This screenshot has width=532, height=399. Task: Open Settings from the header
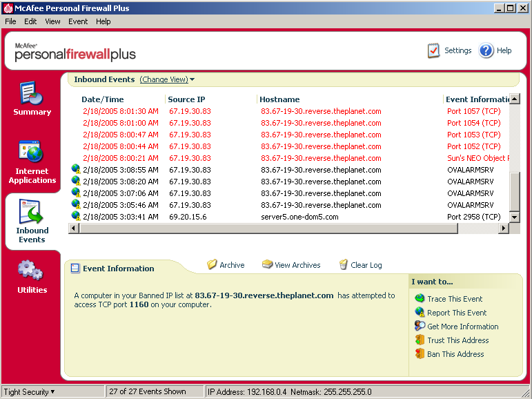pyautogui.click(x=433, y=50)
